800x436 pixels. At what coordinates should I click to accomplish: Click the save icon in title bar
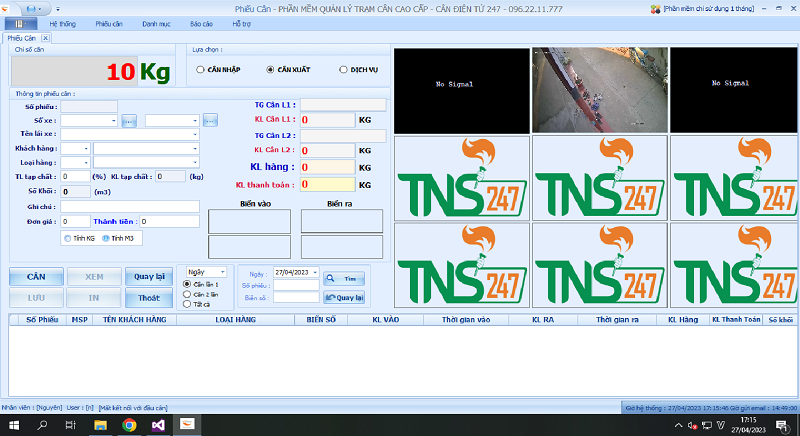[x=31, y=8]
